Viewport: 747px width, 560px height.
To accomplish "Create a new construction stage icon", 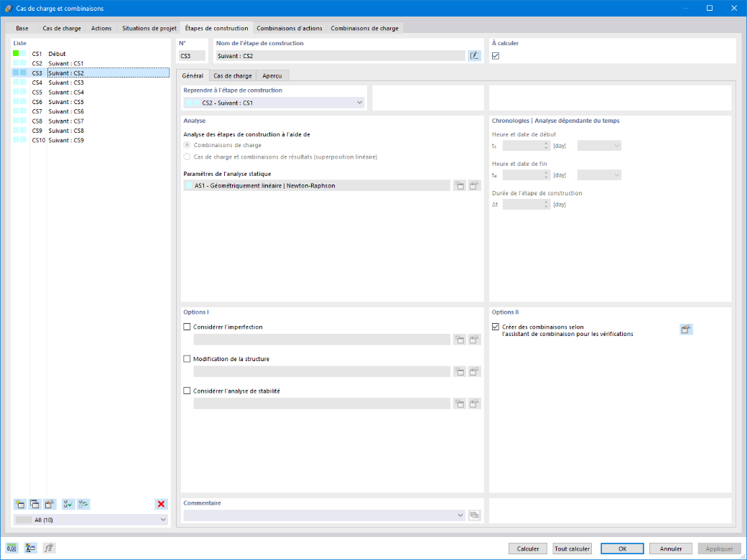I will pos(20,504).
